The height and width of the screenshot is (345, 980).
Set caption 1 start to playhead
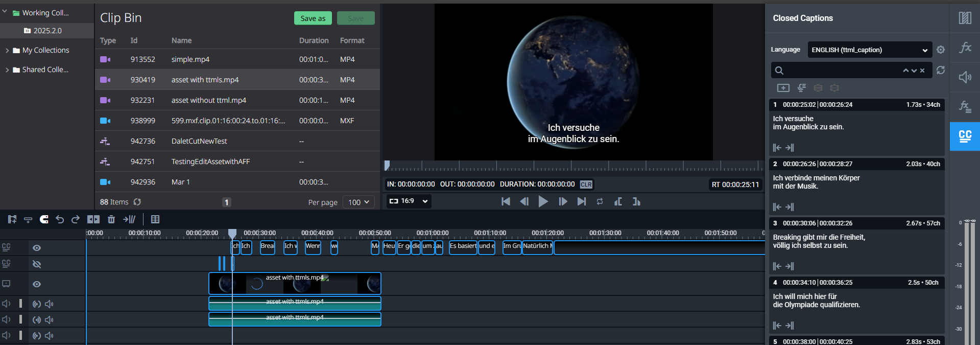[x=777, y=148]
